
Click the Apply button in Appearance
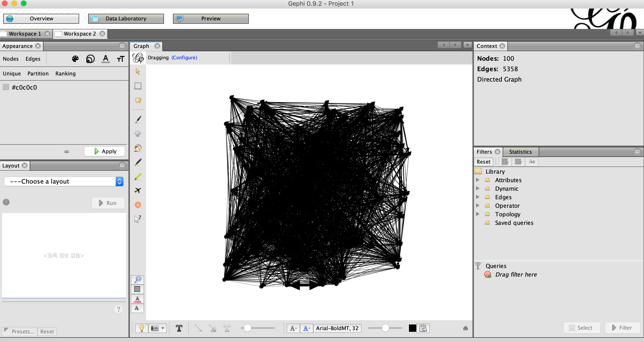tap(105, 151)
